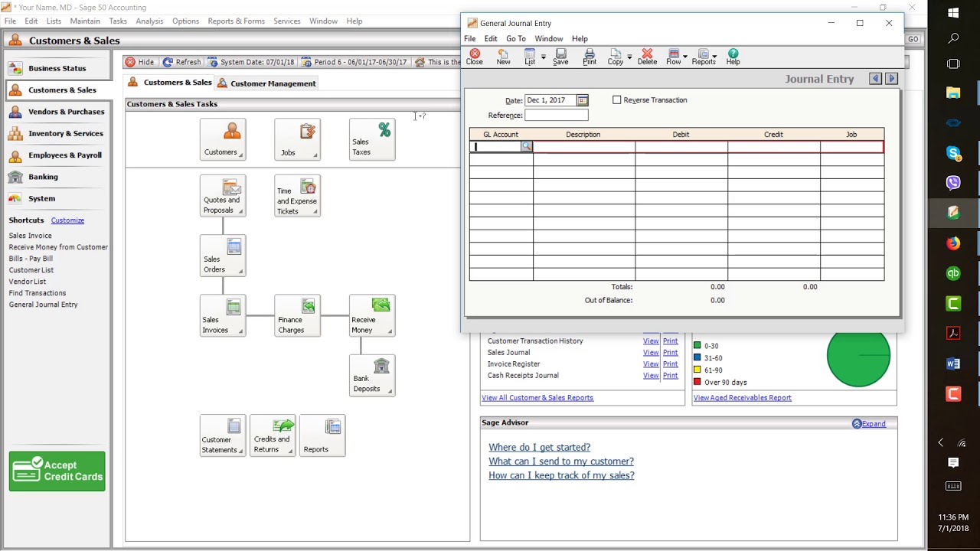Expand the Row dropdown arrow
Viewport: 980px width, 551px height.
tap(684, 57)
